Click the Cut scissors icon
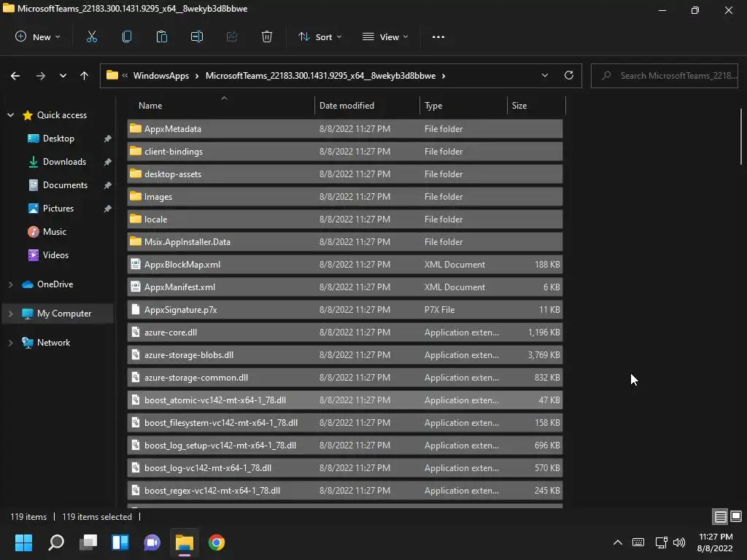Viewport: 747px width, 560px height. point(91,36)
